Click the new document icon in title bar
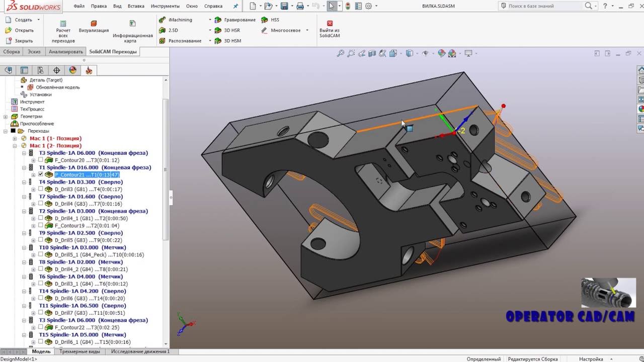This screenshot has width=644, height=362. point(253,6)
